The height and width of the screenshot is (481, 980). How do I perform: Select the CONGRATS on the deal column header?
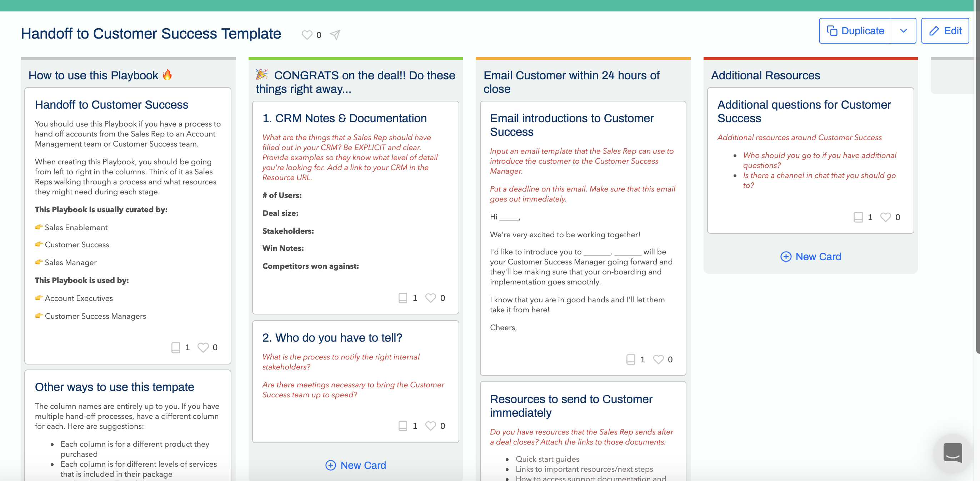(x=355, y=82)
